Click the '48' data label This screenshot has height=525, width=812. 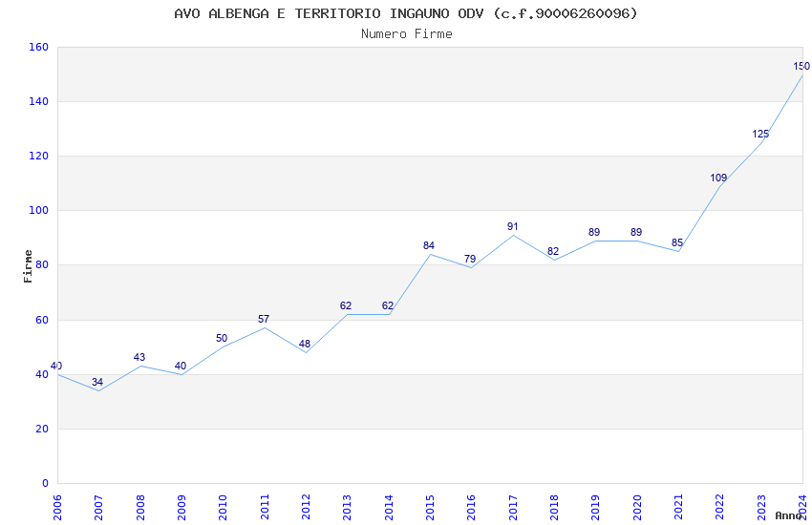(x=305, y=344)
